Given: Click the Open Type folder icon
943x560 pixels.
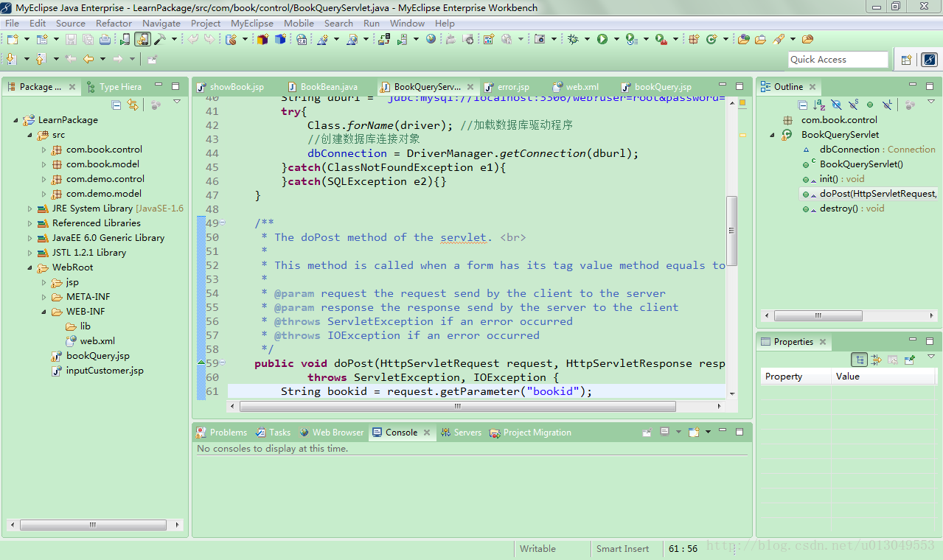Looking at the screenshot, I should click(744, 39).
